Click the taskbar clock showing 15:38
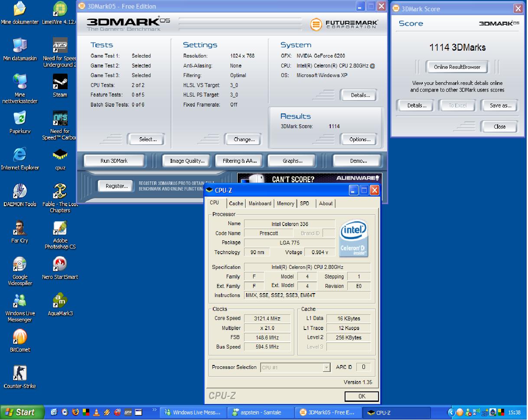The height and width of the screenshot is (420, 528). coord(515,413)
